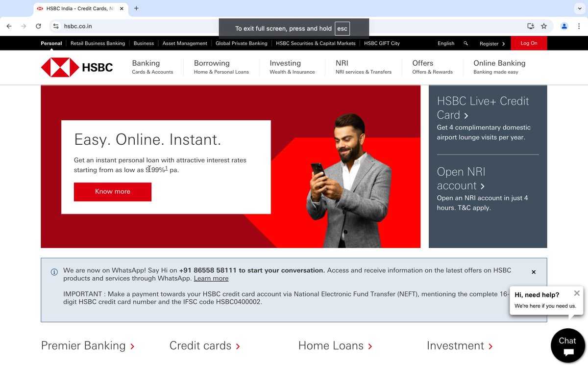Open the Credit cards link
The height and width of the screenshot is (368, 588).
(205, 345)
